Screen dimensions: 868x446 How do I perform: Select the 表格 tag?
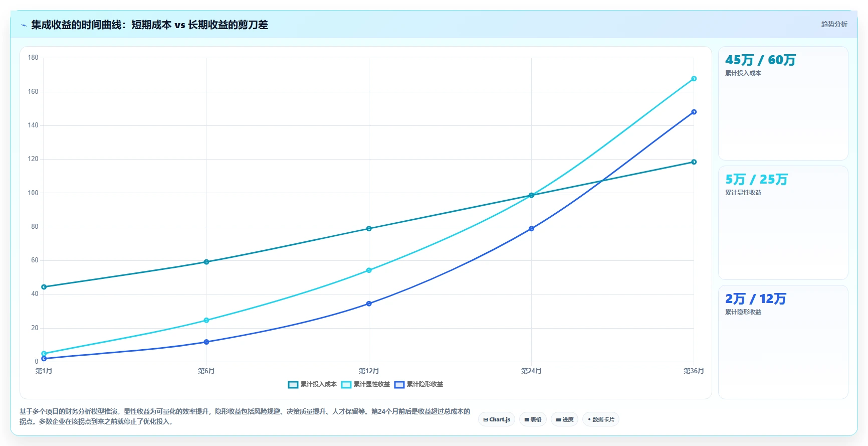click(x=533, y=419)
